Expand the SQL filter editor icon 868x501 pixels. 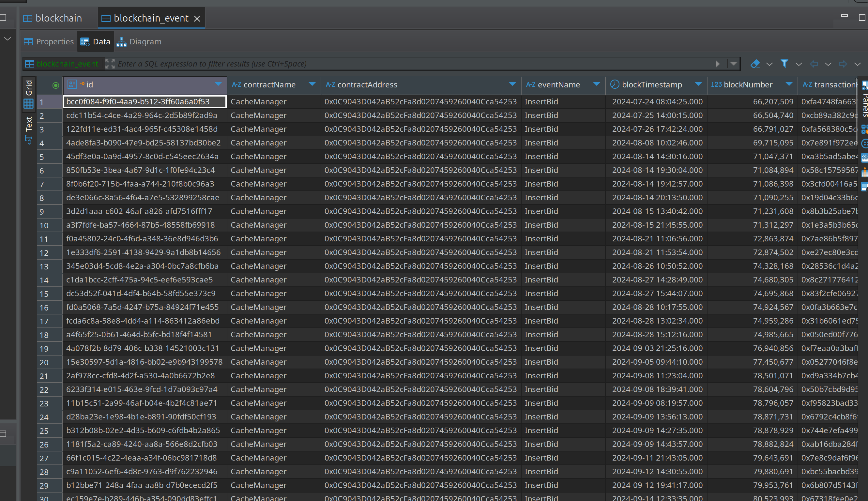point(110,64)
